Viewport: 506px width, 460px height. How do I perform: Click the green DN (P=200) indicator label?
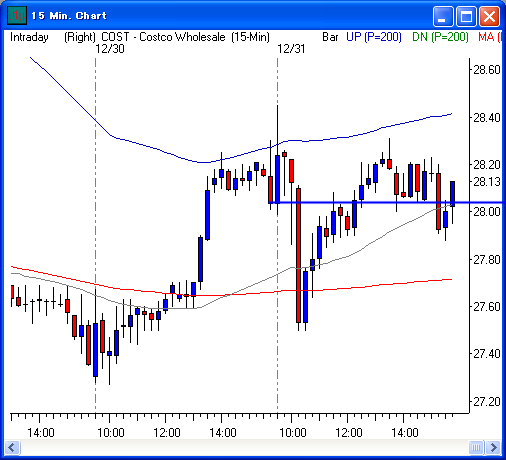tap(440, 37)
